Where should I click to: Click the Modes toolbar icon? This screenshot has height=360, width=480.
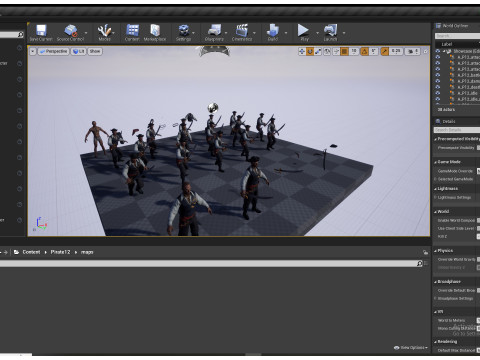click(x=104, y=30)
